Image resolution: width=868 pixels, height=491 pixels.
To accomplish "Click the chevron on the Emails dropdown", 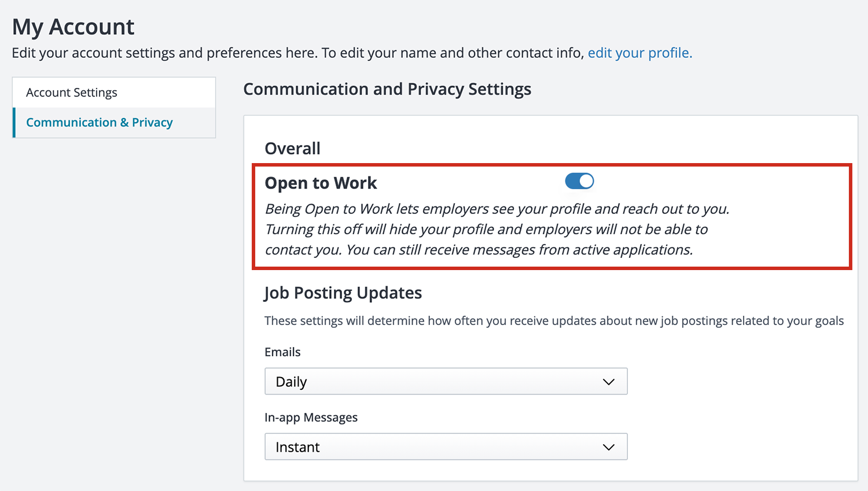I will [x=608, y=381].
